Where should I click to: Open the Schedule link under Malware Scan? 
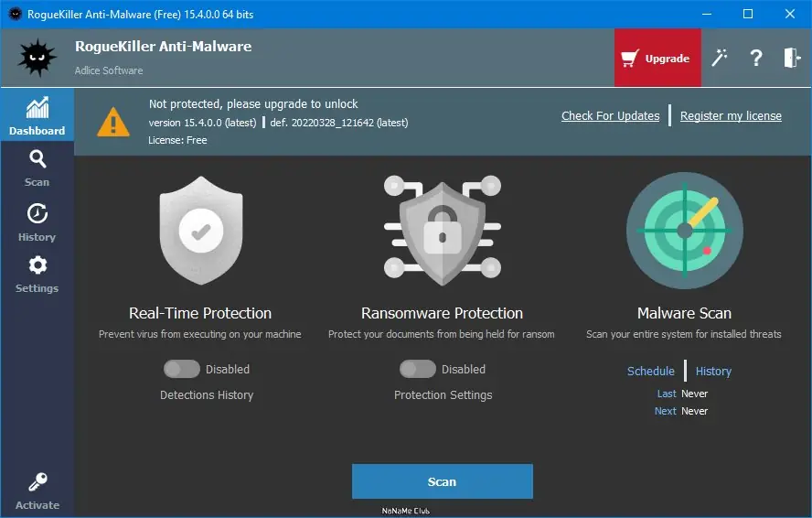coord(650,372)
